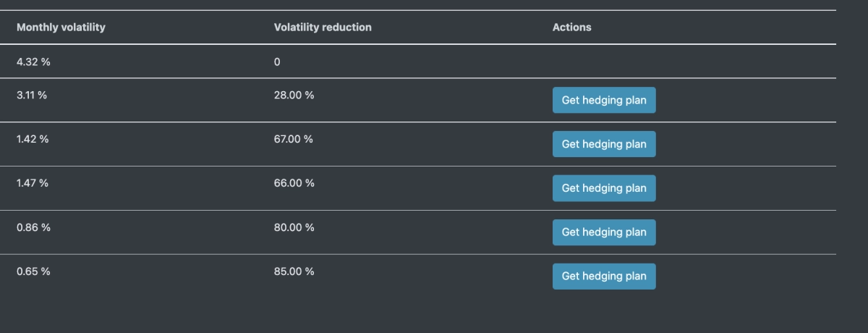The height and width of the screenshot is (333, 868).
Task: Select the 1.47 % monthly volatility cell
Action: pyautogui.click(x=33, y=183)
